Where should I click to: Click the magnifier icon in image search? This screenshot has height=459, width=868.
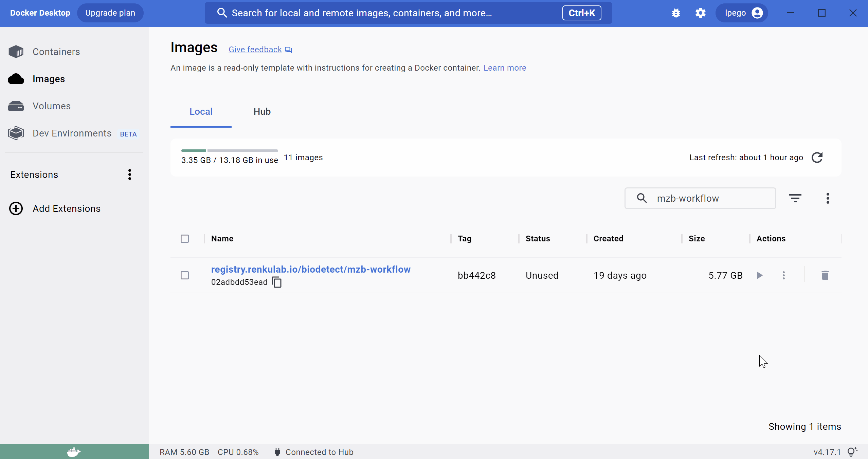point(642,198)
